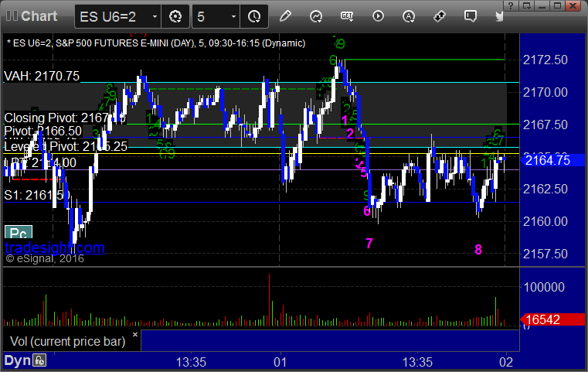Click the fx formula icon beside Dyn
588x372 pixels.
[x=39, y=360]
